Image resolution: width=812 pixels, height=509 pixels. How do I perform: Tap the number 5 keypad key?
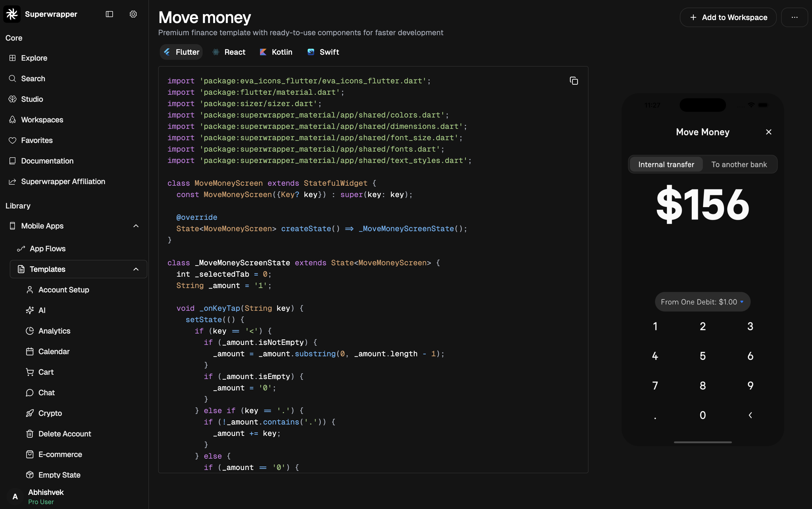(x=702, y=356)
